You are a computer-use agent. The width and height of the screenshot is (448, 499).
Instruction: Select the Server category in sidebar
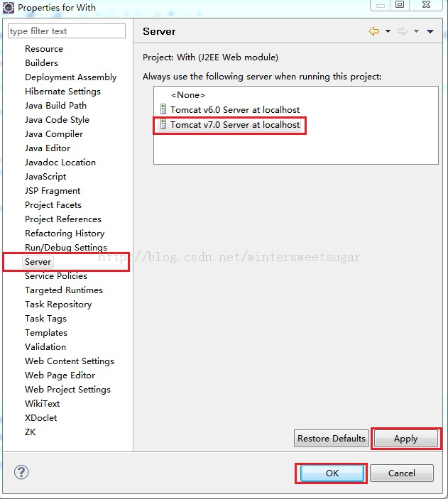click(x=38, y=261)
